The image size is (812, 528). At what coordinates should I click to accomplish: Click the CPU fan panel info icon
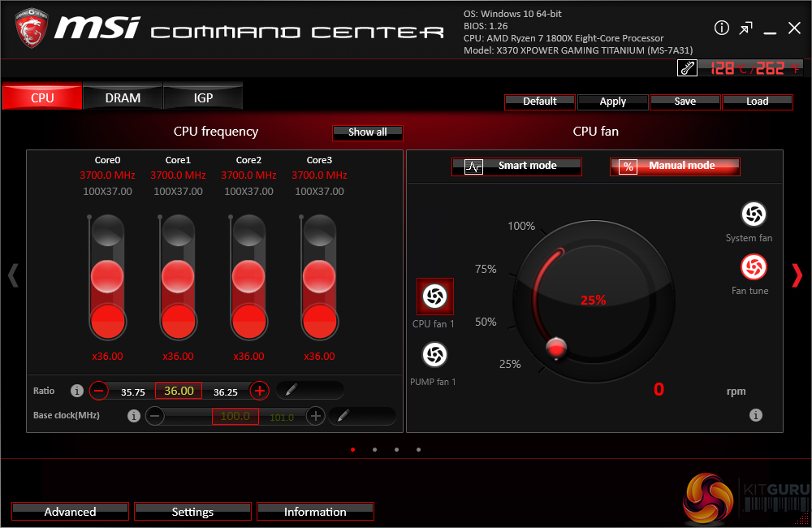pyautogui.click(x=755, y=415)
